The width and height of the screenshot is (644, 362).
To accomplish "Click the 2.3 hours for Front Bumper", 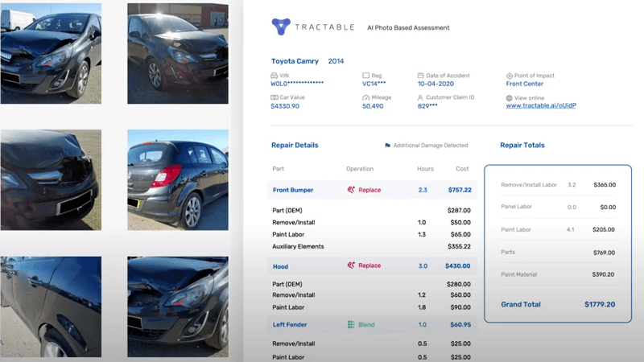I will (423, 190).
